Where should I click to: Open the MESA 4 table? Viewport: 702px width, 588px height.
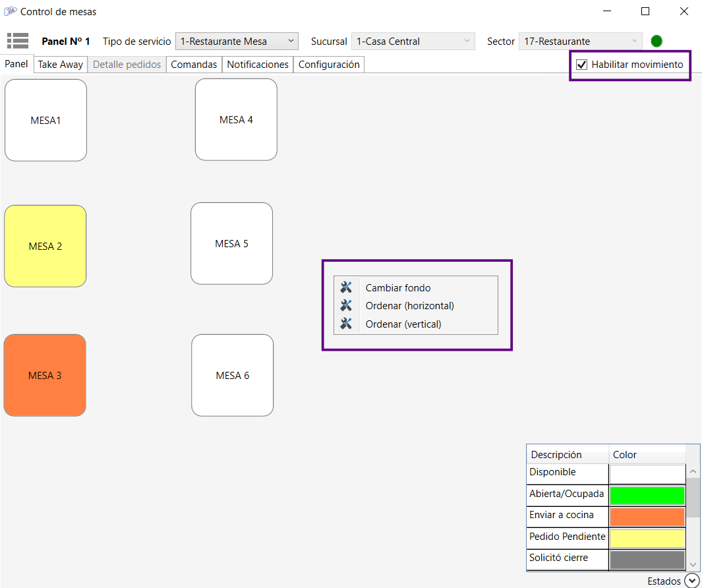pyautogui.click(x=236, y=119)
